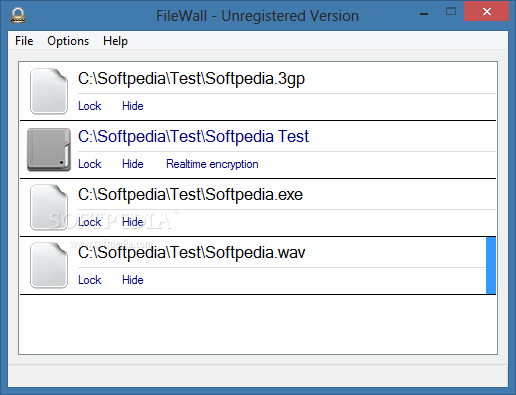
Task: Click the file icon for Softpedia.exe
Action: [49, 207]
